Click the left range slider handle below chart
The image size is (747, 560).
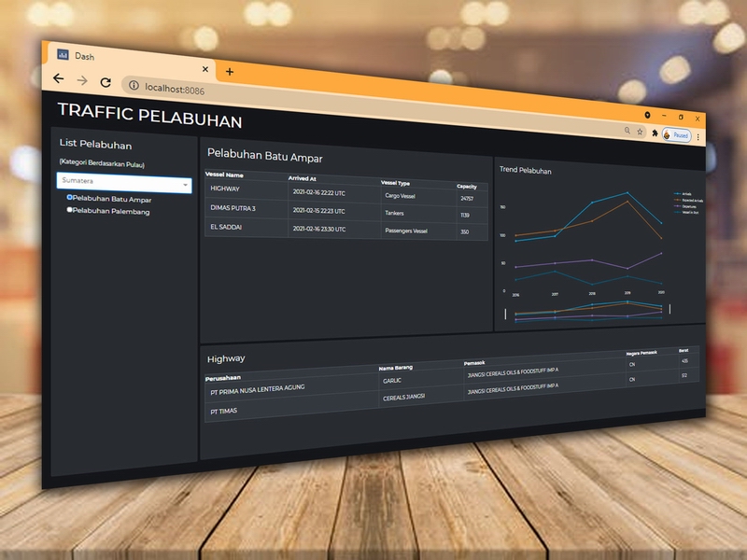coord(505,315)
